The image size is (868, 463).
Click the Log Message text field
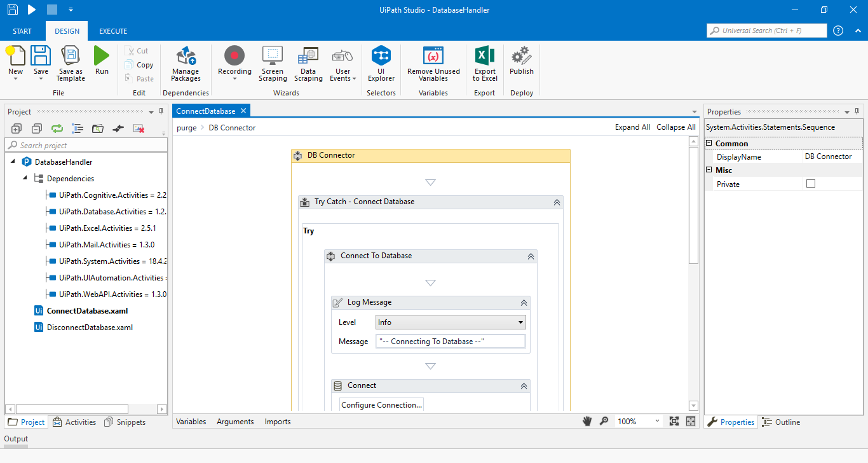click(x=451, y=342)
